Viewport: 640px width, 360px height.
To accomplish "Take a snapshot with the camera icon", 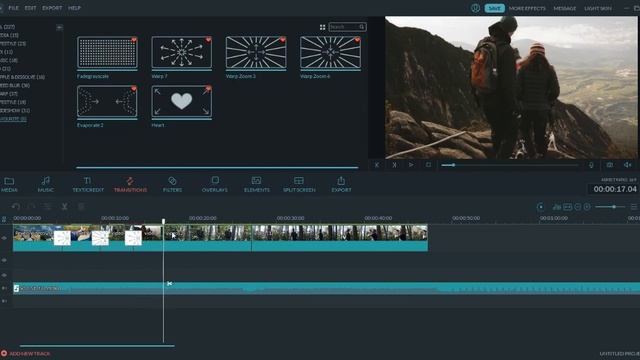I will [609, 165].
